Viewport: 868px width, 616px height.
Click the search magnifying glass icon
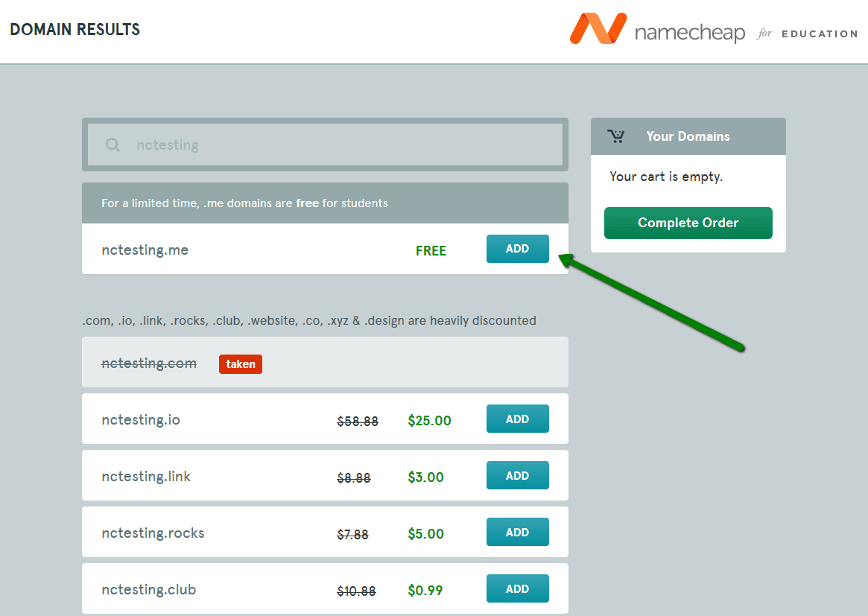(112, 145)
